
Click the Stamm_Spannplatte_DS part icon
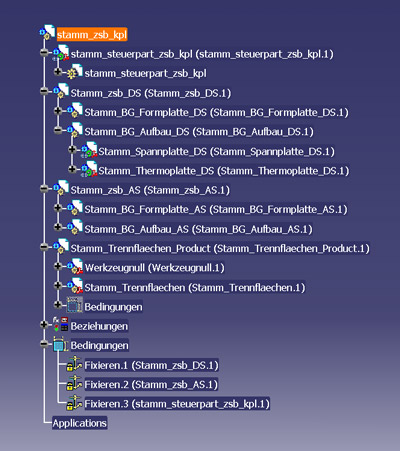[89, 149]
